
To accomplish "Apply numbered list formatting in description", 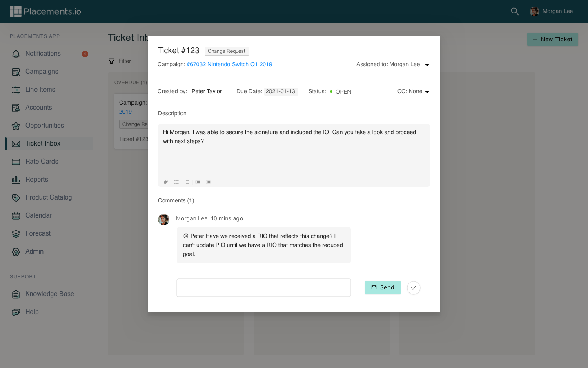I will pyautogui.click(x=187, y=182).
